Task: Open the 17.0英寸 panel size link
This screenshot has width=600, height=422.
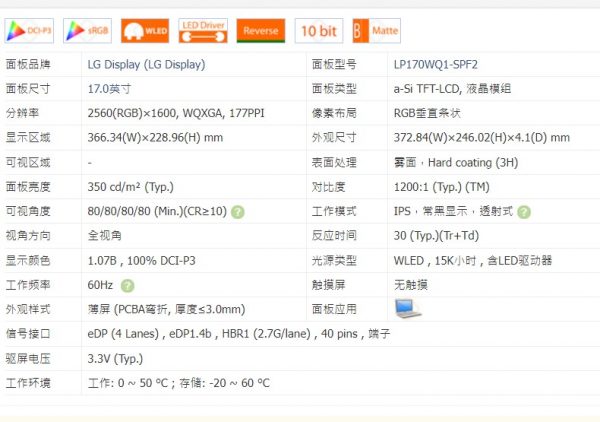Action: 109,89
